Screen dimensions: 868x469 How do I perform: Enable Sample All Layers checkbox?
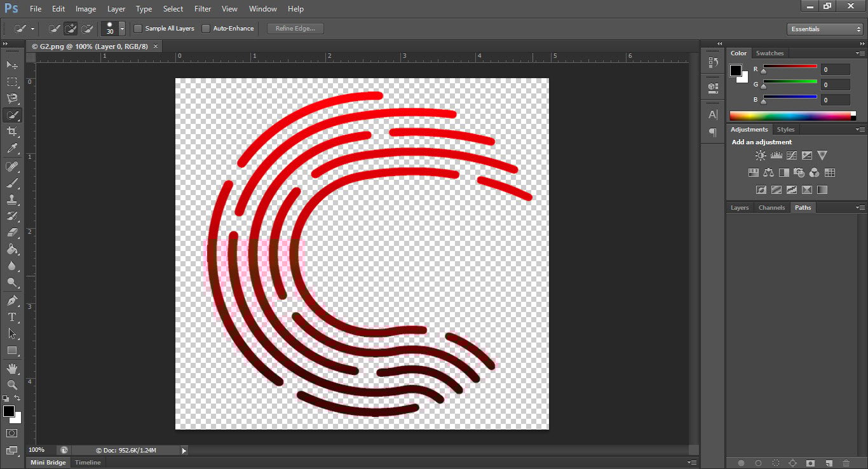pos(138,29)
